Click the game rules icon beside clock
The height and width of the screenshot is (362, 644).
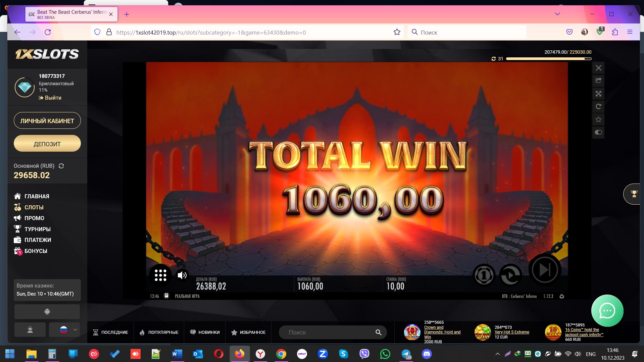(166, 296)
